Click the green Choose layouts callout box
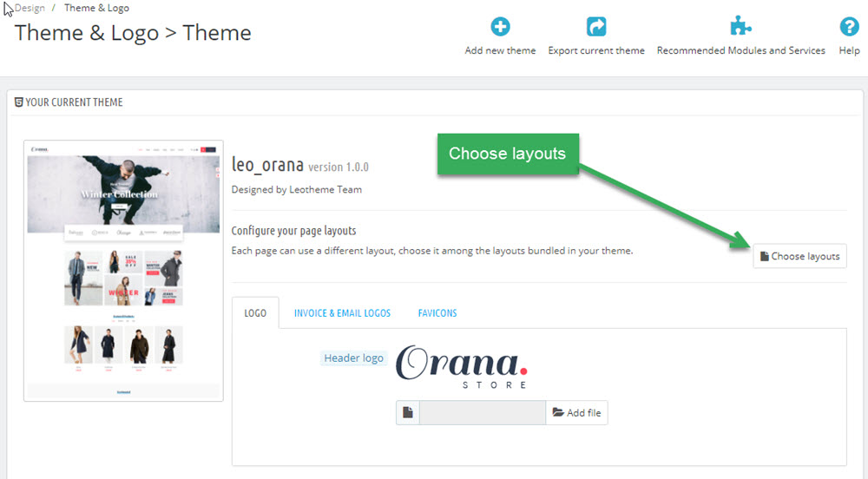This screenshot has width=868, height=479. coord(507,154)
